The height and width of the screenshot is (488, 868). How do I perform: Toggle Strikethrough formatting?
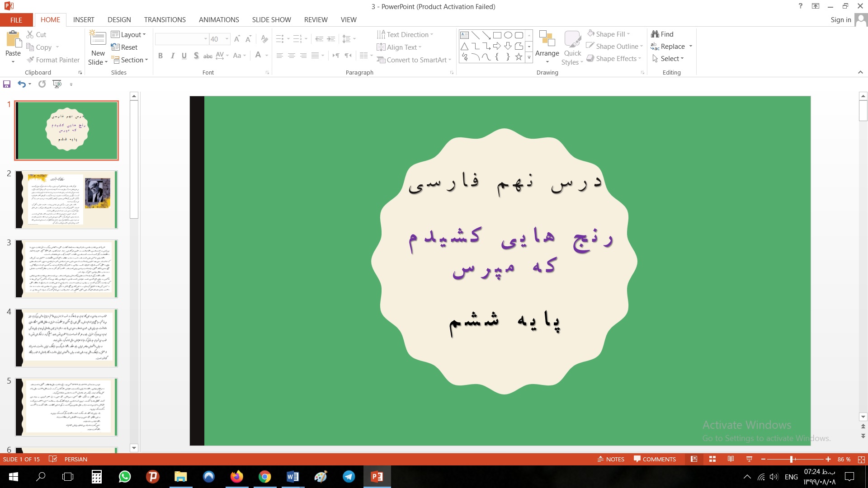[208, 56]
